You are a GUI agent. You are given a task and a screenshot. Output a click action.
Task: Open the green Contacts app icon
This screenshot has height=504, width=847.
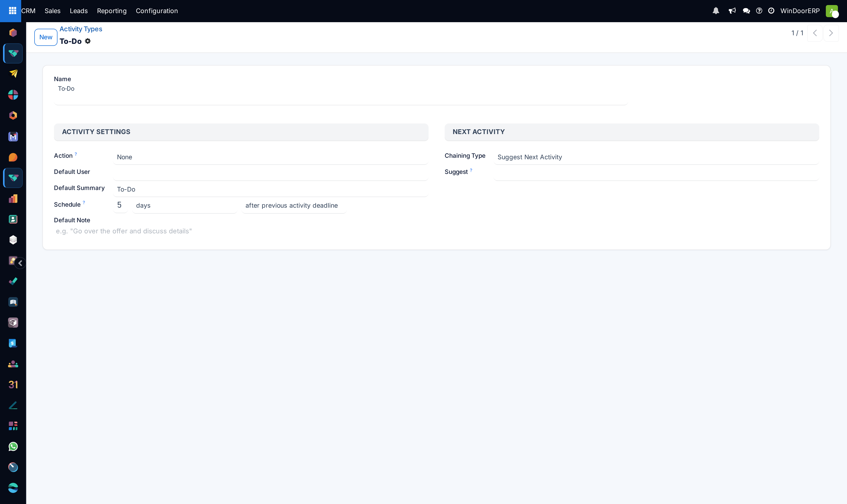[x=13, y=219]
